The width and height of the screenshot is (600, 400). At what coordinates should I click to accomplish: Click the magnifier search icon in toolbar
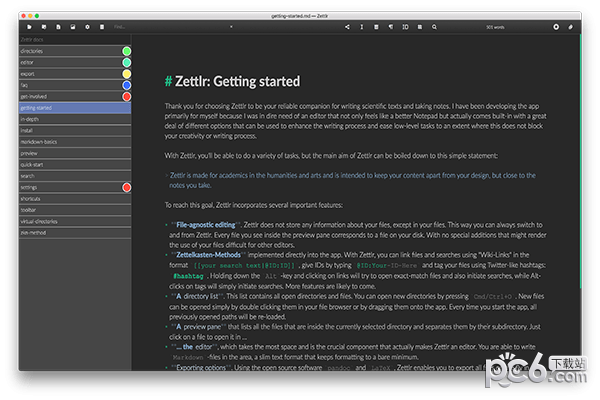click(x=434, y=27)
